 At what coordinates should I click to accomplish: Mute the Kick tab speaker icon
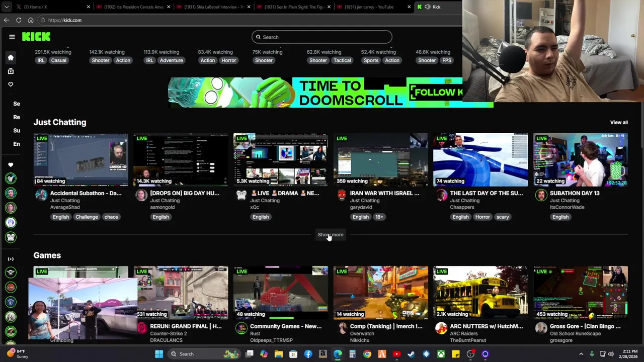427,7
